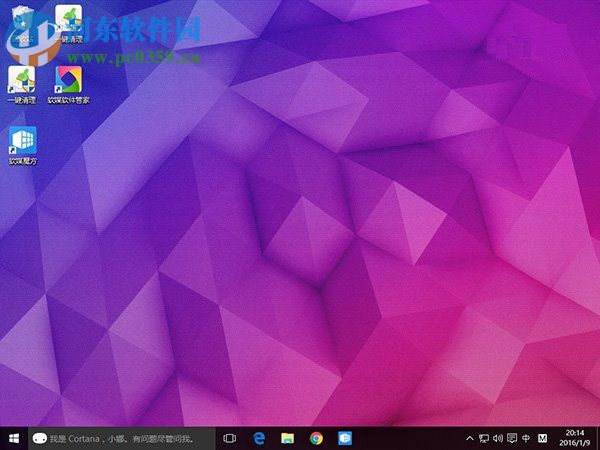Open the clock showing 20:14
This screenshot has width=600, height=450.
575,439
